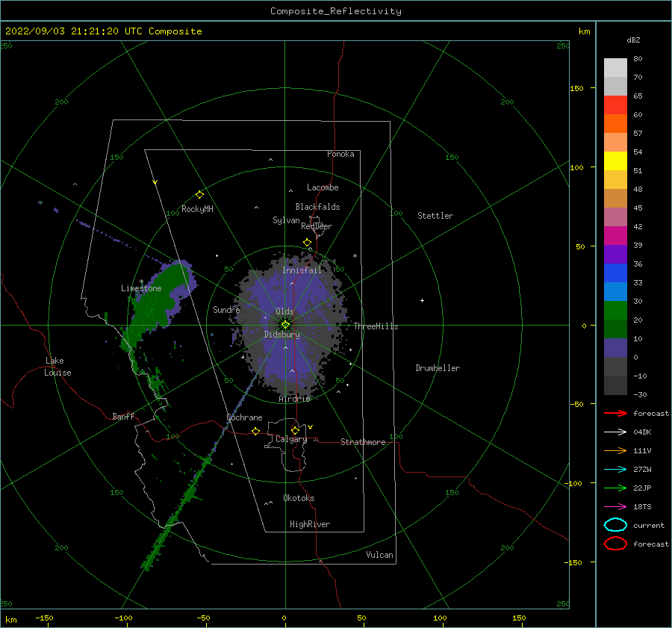
Task: Select the light gray 80 dBZ swatch
Action: tap(615, 68)
